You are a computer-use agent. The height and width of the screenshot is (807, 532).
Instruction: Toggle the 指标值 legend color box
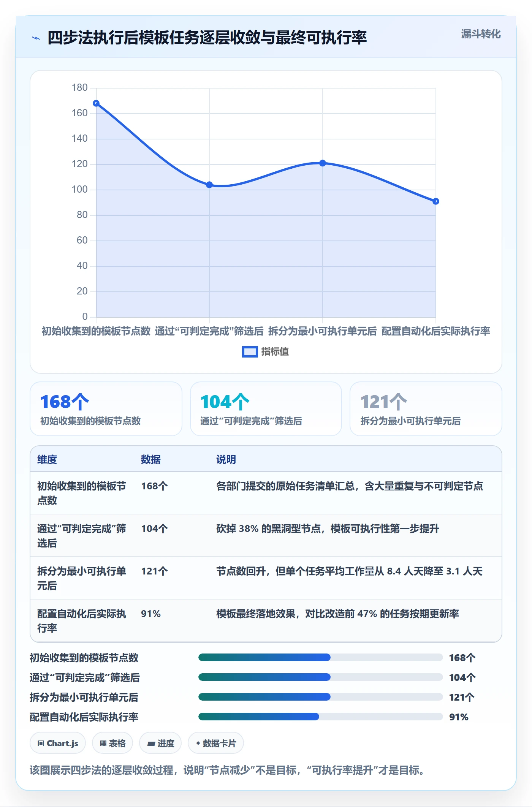coord(250,352)
